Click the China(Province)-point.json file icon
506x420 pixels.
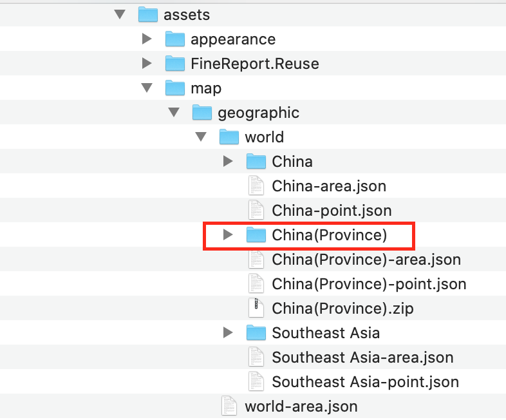click(256, 283)
